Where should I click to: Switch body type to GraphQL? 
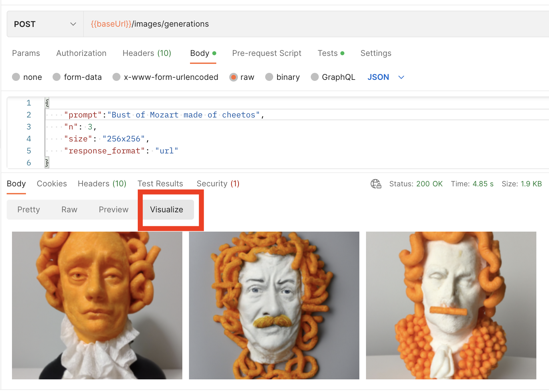point(314,77)
